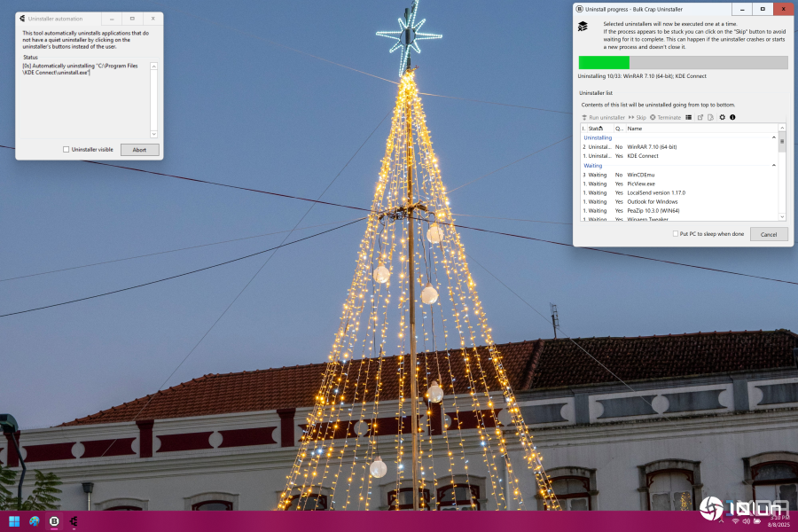Collapse the Uninstalling group
Screen dimensions: 798x532
774,138
